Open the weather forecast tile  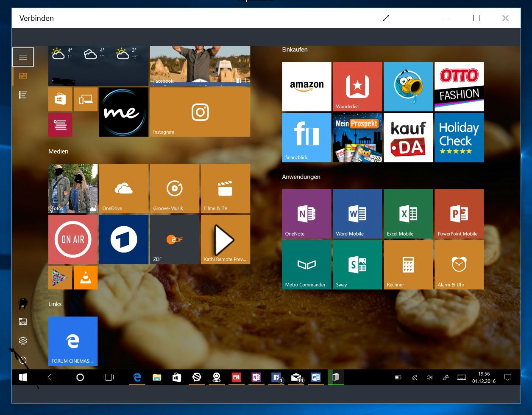point(98,66)
